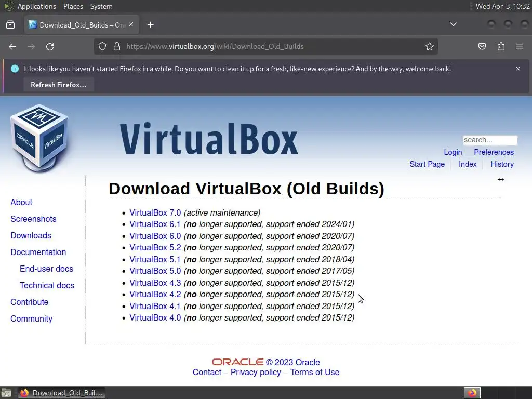
Task: Open the VirtualBox 5.0 link
Action: 155,271
